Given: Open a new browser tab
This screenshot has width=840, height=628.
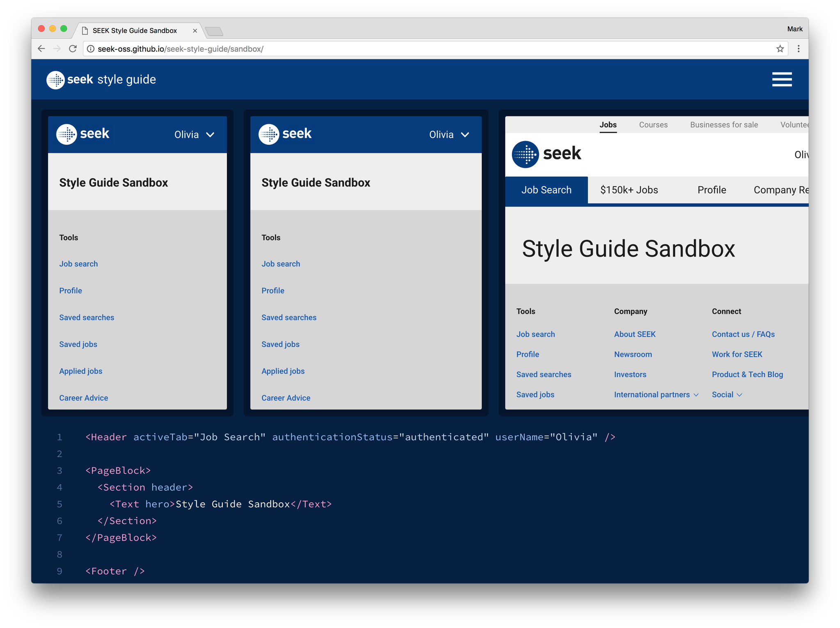Looking at the screenshot, I should point(214,31).
